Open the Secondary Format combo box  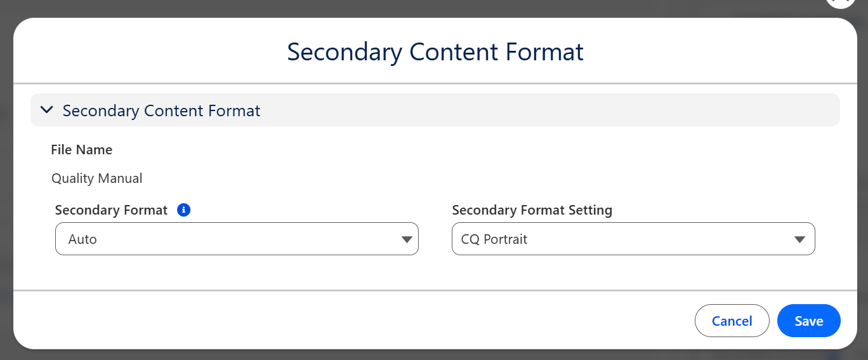[236, 239]
